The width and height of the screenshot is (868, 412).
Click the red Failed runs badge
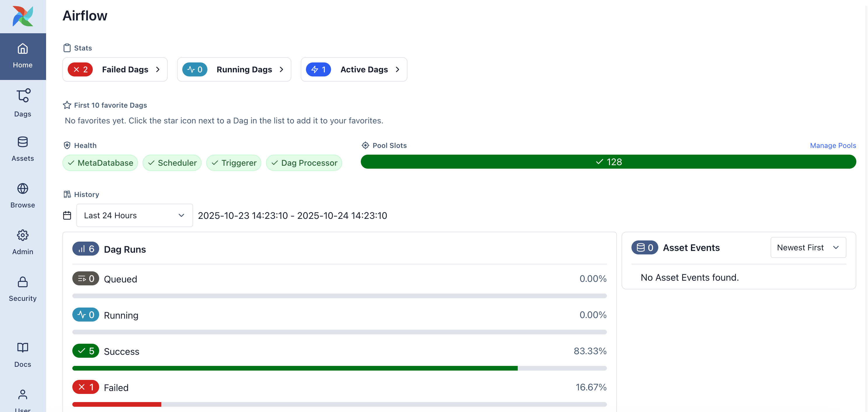(85, 387)
